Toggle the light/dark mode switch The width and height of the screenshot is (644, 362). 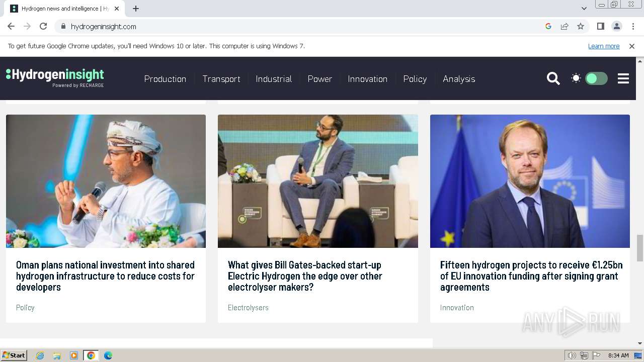coord(596,78)
